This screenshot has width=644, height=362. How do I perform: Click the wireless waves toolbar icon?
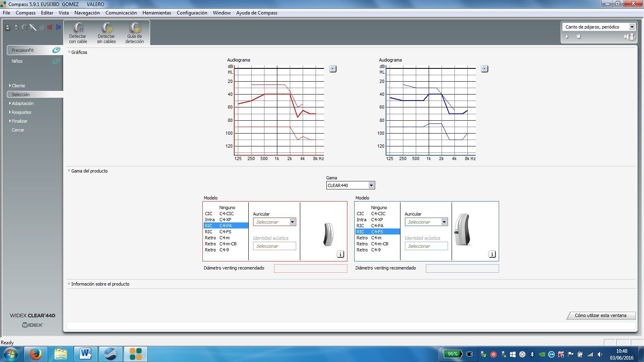[x=41, y=27]
